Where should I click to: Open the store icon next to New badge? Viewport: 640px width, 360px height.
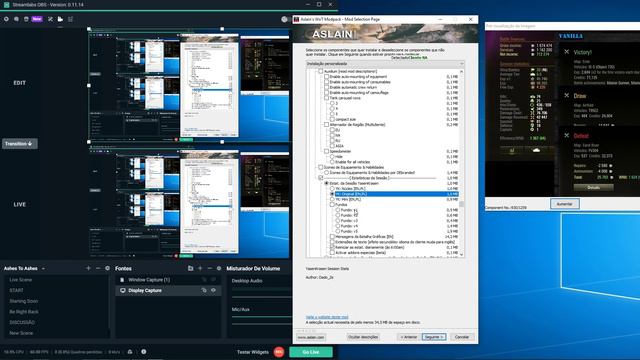point(26,19)
